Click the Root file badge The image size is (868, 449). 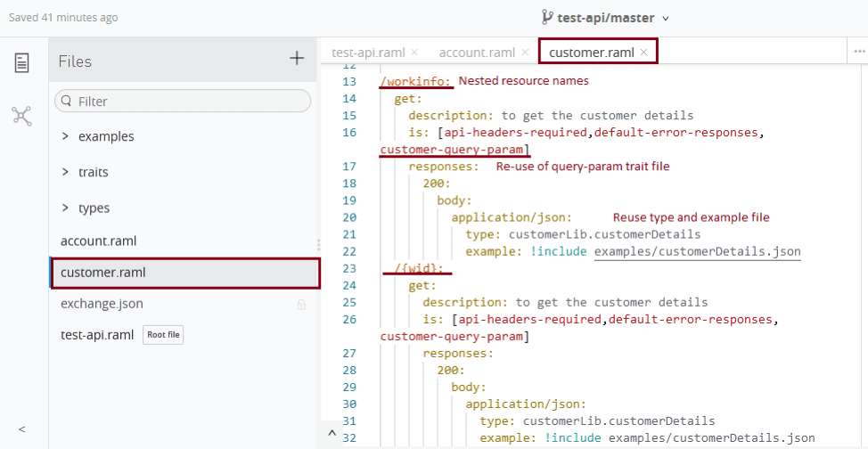coord(163,335)
